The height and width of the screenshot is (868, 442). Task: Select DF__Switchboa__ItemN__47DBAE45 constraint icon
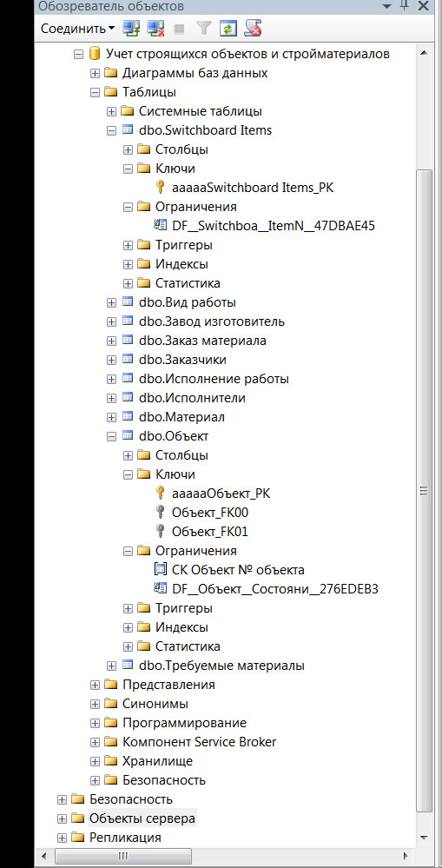[x=161, y=225]
